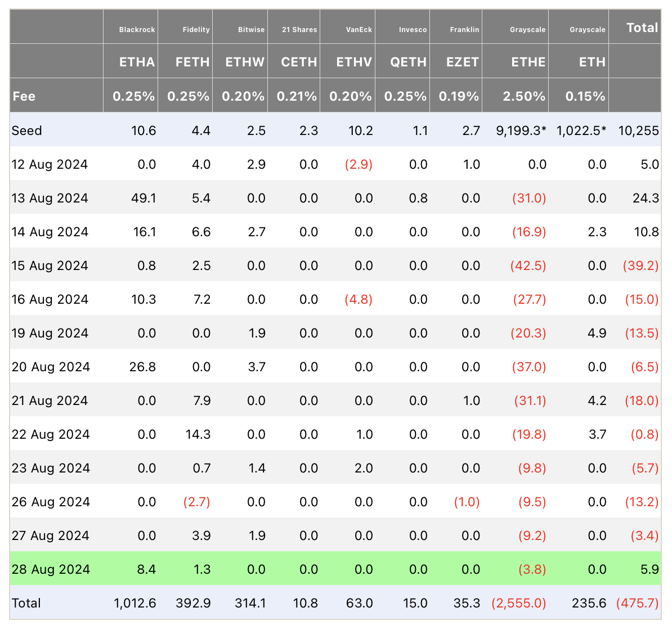Viewport: 672px width, 630px height.
Task: Click the 20 Aug 2024 date
Action: [51, 367]
